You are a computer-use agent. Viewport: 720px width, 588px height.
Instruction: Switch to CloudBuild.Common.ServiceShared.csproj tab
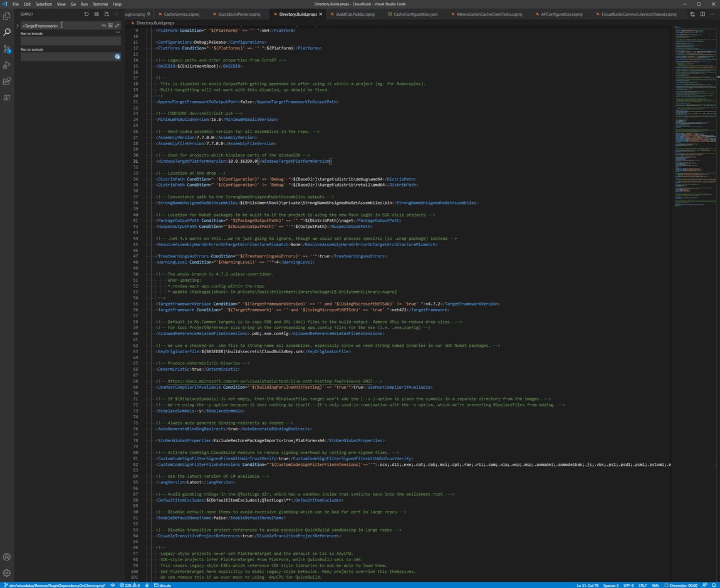coord(637,14)
